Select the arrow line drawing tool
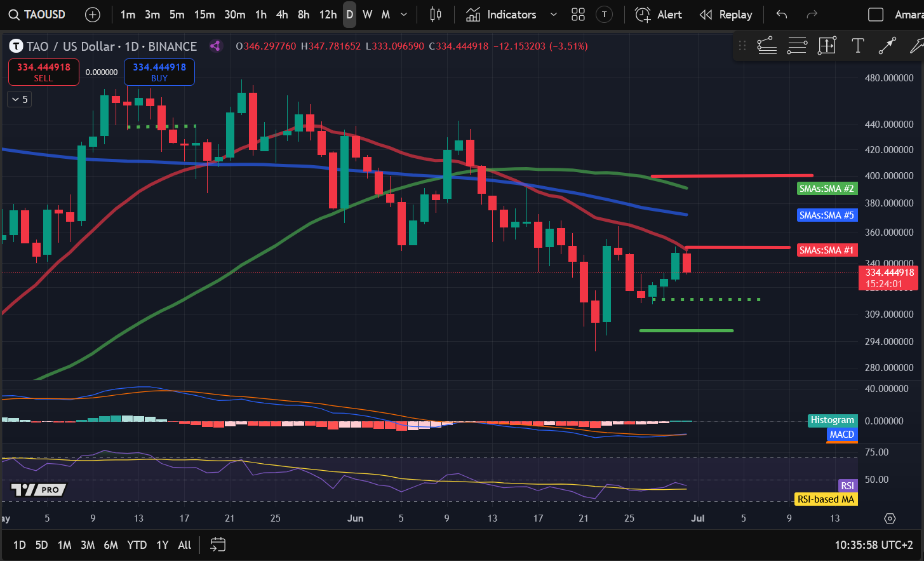The image size is (924, 561). click(x=887, y=46)
